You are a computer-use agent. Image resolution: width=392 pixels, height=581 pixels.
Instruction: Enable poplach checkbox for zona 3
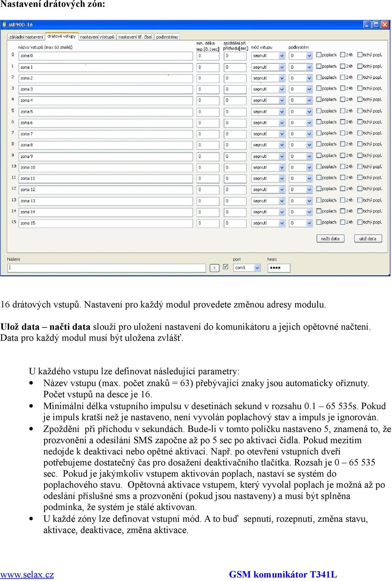pyautogui.click(x=319, y=88)
